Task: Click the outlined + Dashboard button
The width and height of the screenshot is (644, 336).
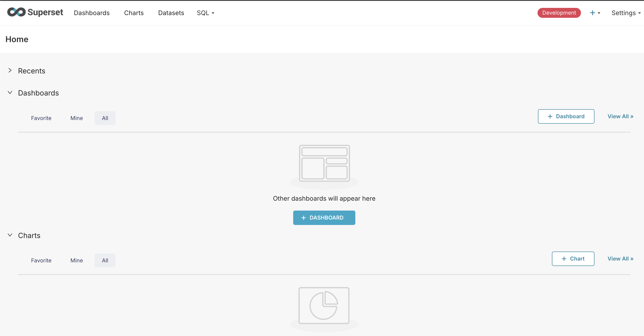Action: [566, 116]
